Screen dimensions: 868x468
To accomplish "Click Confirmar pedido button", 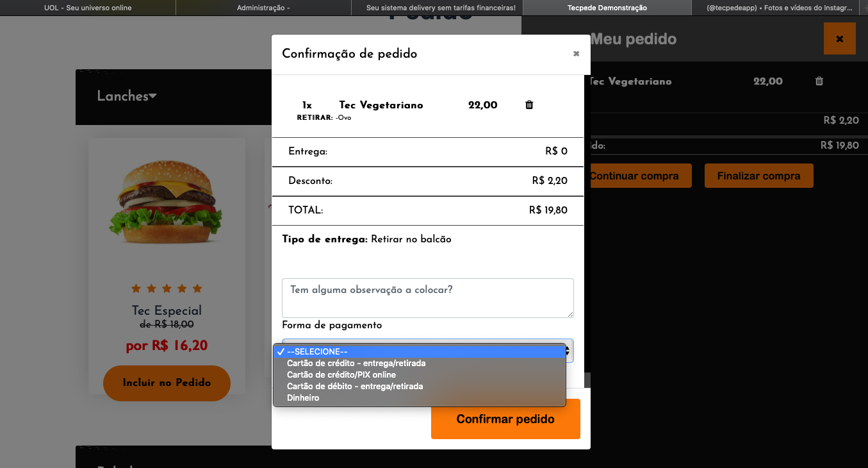I will [505, 419].
